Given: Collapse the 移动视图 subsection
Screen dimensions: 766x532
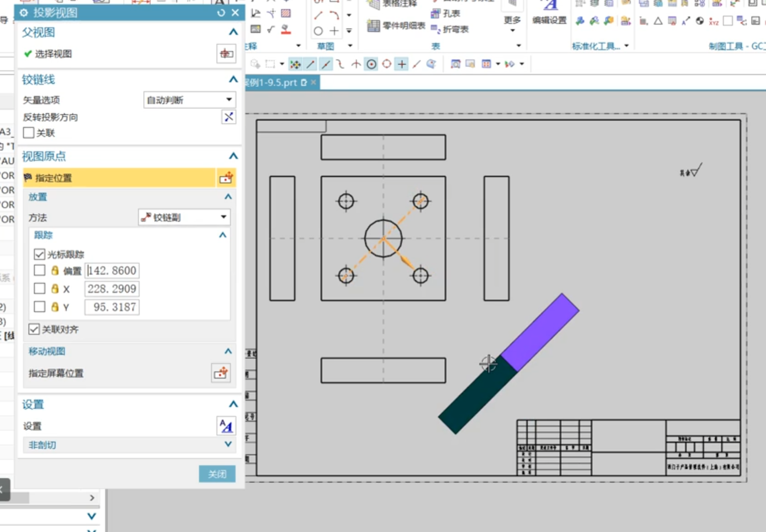Looking at the screenshot, I should click(x=228, y=351).
